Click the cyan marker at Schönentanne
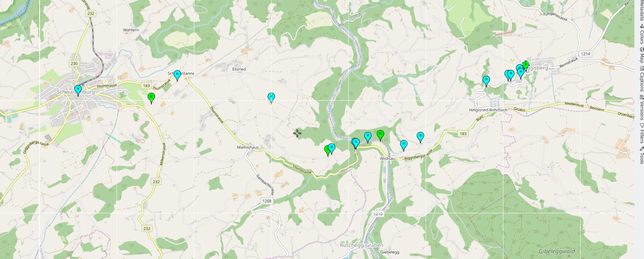 click(177, 75)
